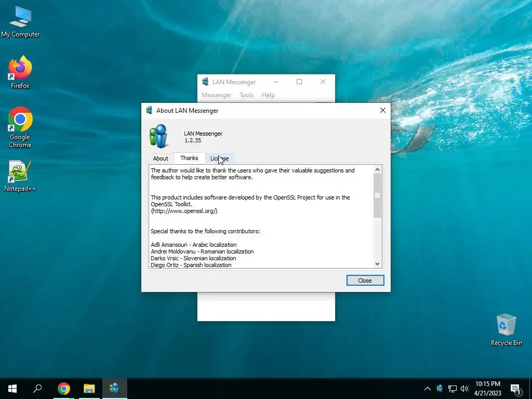Open taskbar search magnifier
532x399 pixels.
(37, 389)
